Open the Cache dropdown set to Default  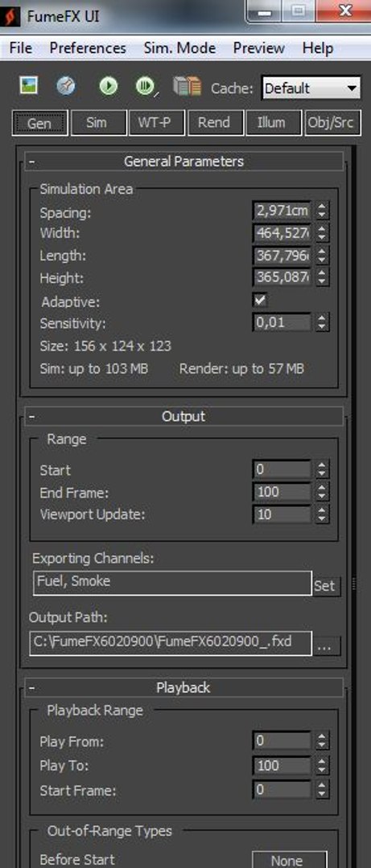(x=311, y=88)
